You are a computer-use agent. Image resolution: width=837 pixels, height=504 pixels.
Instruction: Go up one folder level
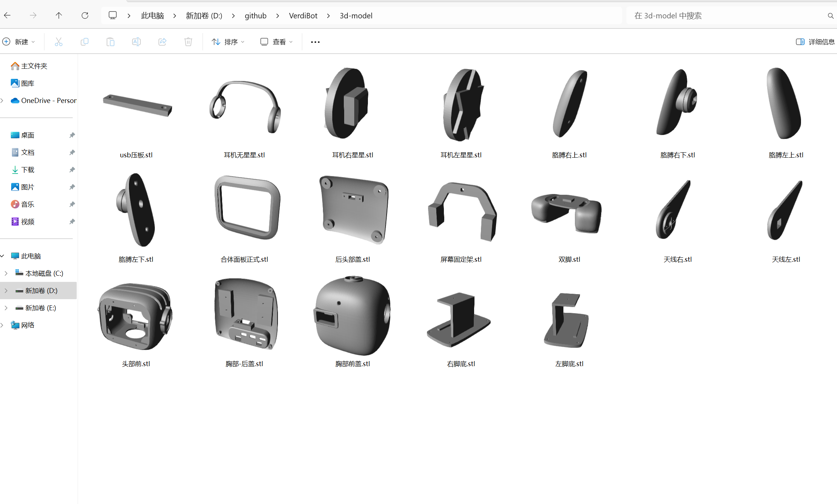[x=59, y=15]
